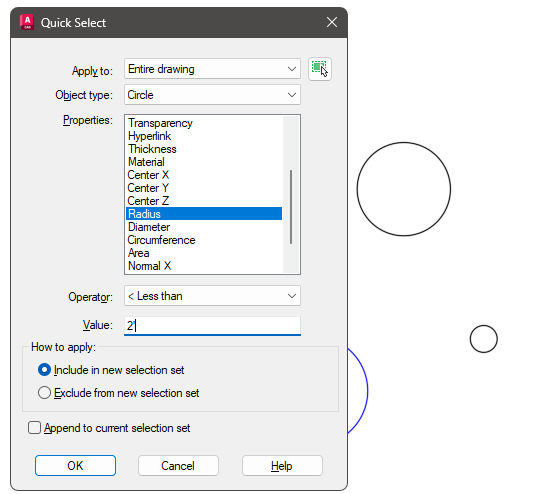Select Include in new selection set
This screenshot has height=494, width=555.
coord(44,370)
